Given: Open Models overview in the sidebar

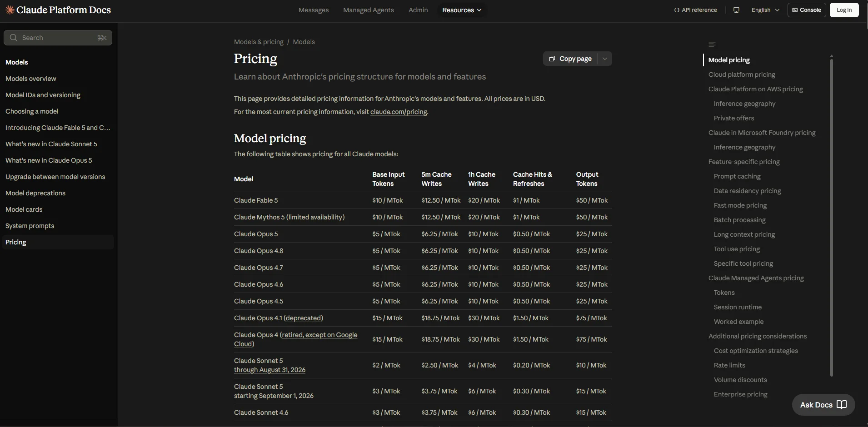Looking at the screenshot, I should pyautogui.click(x=31, y=79).
